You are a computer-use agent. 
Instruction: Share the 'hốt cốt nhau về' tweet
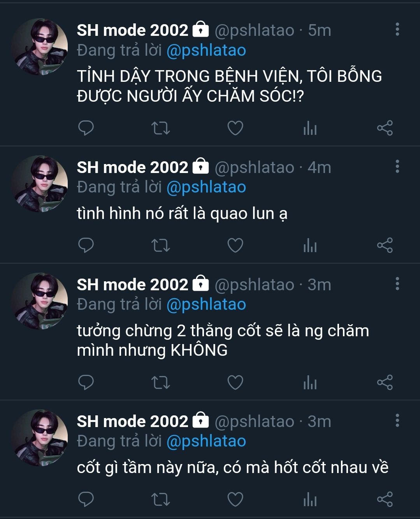pyautogui.click(x=385, y=499)
